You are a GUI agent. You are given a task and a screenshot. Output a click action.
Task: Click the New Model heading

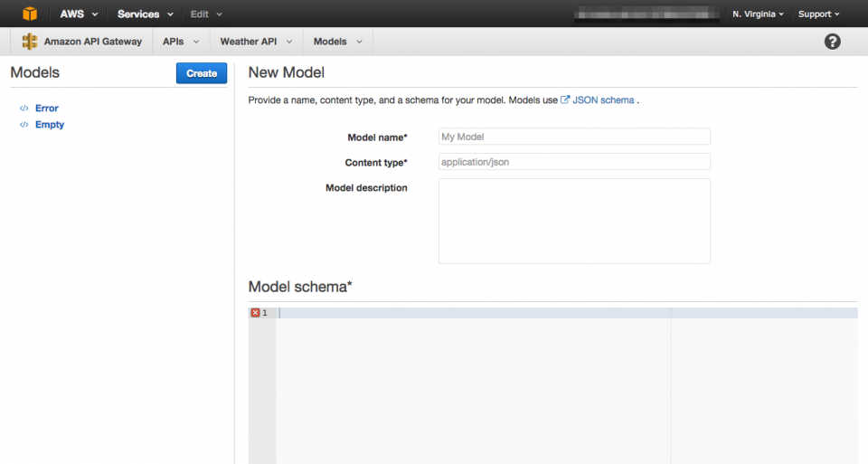tap(287, 72)
